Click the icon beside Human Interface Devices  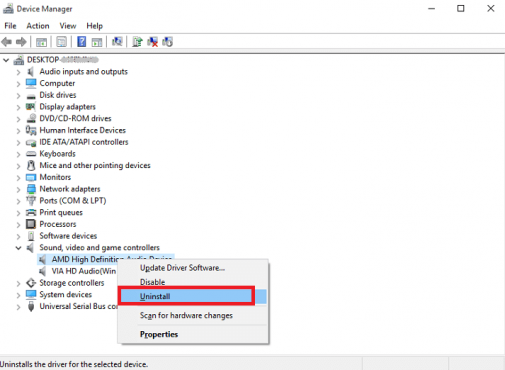[x=31, y=130]
